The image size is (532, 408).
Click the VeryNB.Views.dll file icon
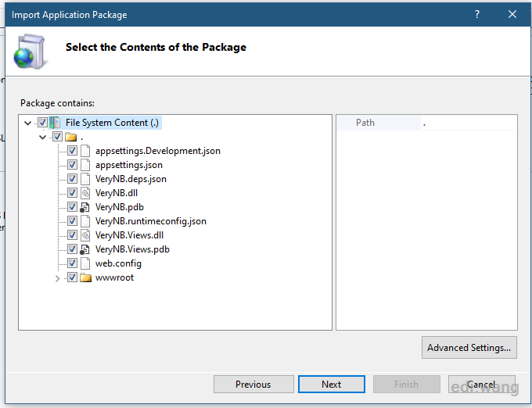pos(85,235)
